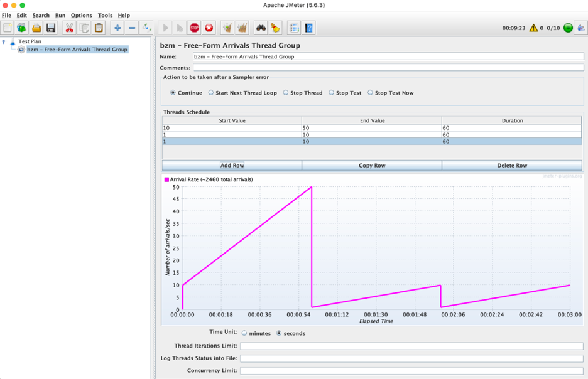Viewport: 588px width, 379px height.
Task: Click the warning triangle log icon
Action: pyautogui.click(x=533, y=28)
